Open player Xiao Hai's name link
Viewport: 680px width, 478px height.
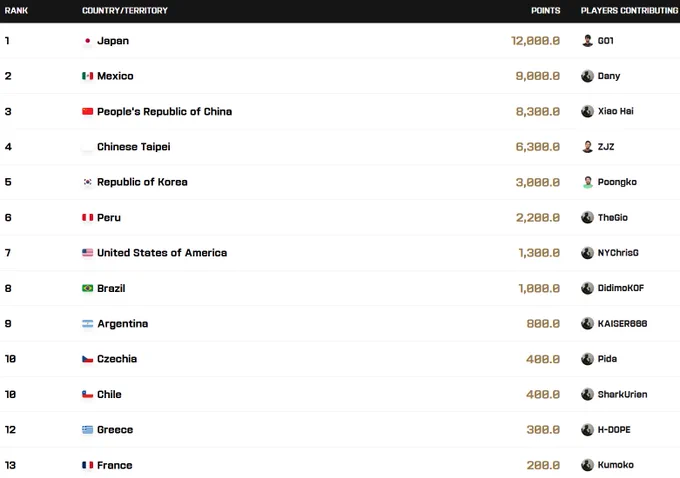click(x=615, y=111)
